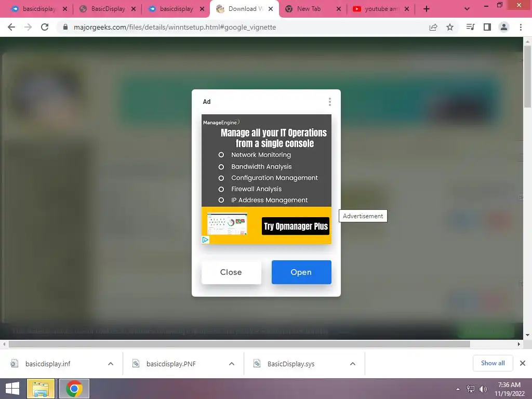Click the blue Open button
The height and width of the screenshot is (399, 532).
(x=301, y=272)
